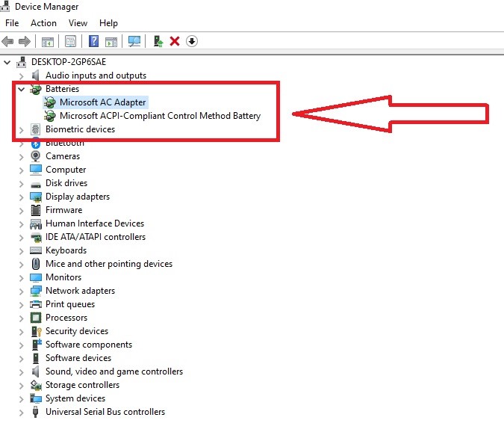Select the Microsoft AC Adapter label
This screenshot has width=504, height=441.
pos(103,102)
